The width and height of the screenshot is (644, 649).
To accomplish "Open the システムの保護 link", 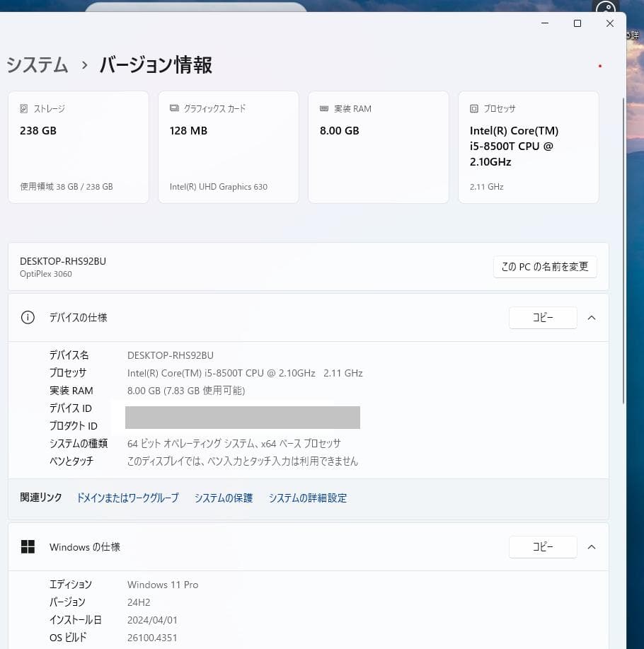I will 223,498.
